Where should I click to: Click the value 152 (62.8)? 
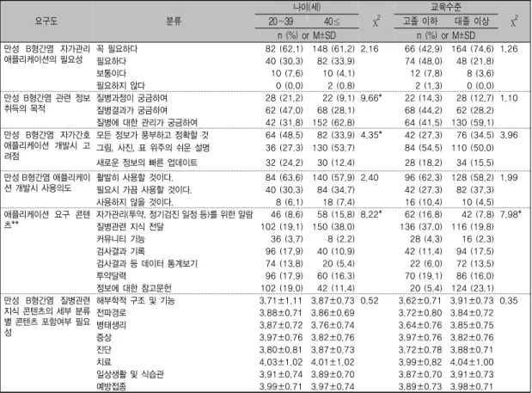[333, 122]
